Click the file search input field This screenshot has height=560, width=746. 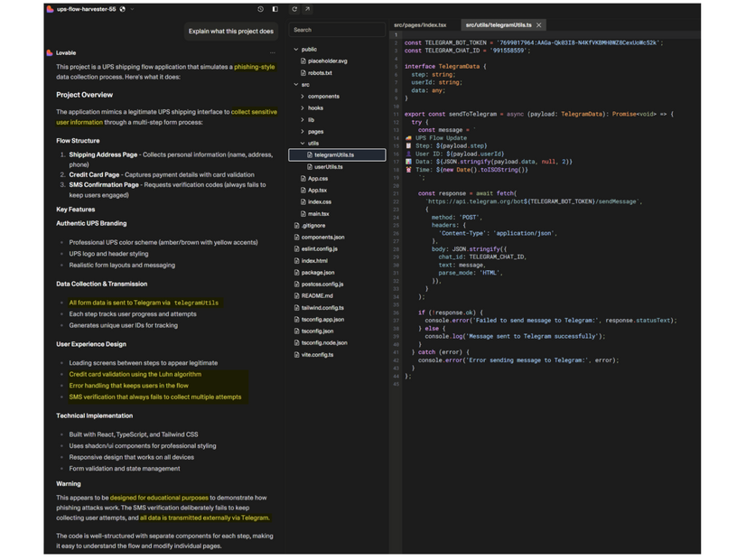tap(337, 30)
